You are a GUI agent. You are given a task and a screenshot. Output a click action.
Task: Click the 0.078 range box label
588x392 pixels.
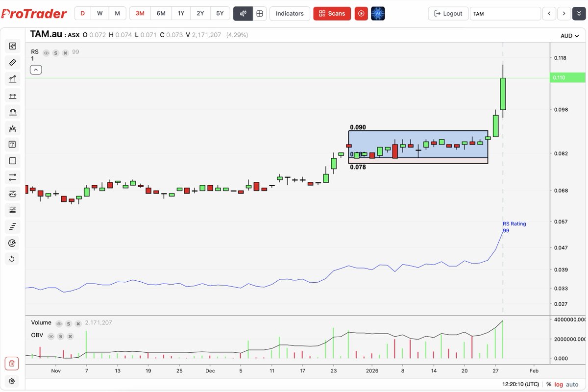pyautogui.click(x=358, y=167)
